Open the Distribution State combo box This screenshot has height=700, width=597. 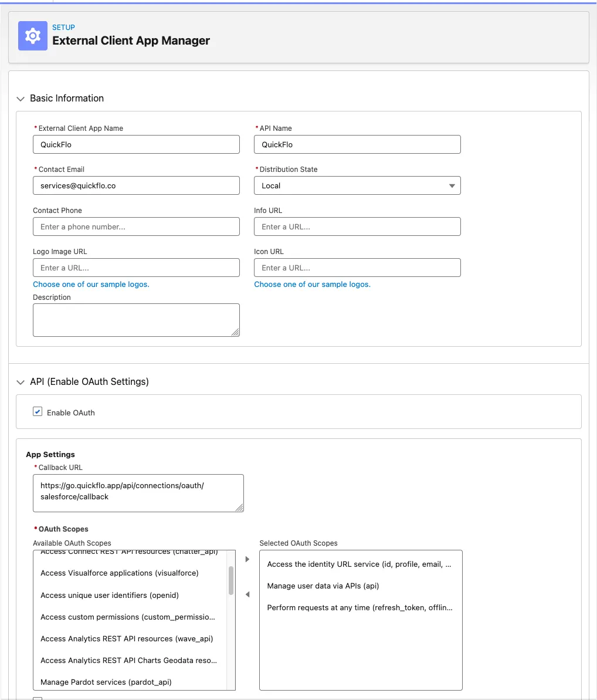click(x=357, y=185)
